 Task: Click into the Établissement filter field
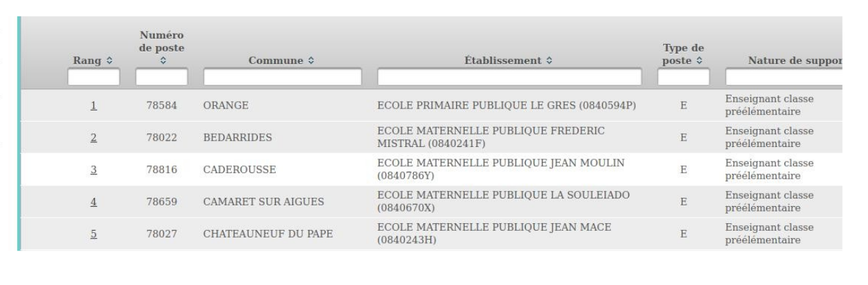[x=511, y=77]
